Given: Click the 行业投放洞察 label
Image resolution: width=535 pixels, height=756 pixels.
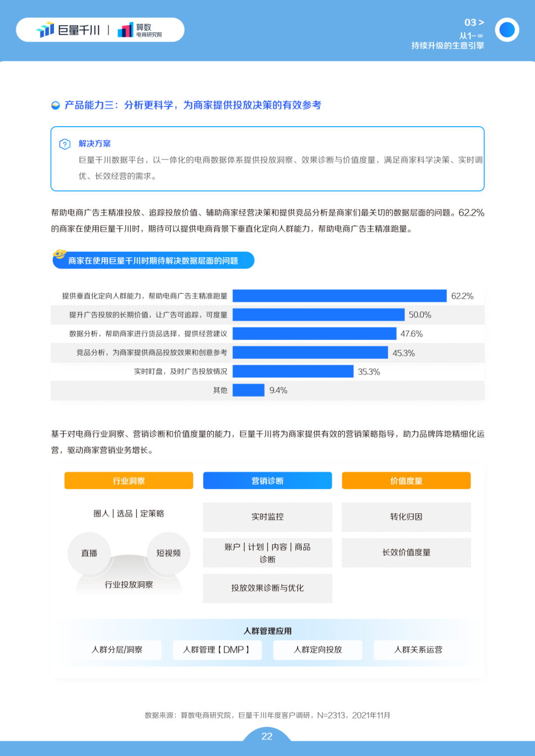Looking at the screenshot, I should click(129, 585).
